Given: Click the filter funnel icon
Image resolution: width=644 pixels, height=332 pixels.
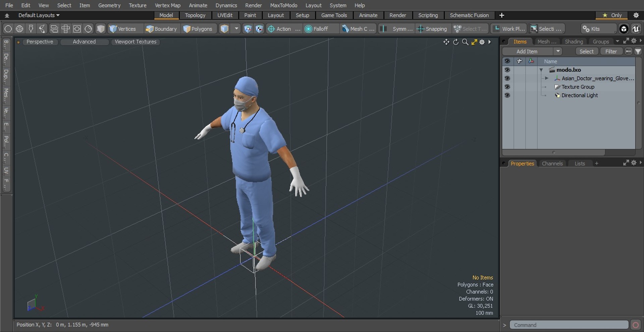Looking at the screenshot, I should (638, 51).
